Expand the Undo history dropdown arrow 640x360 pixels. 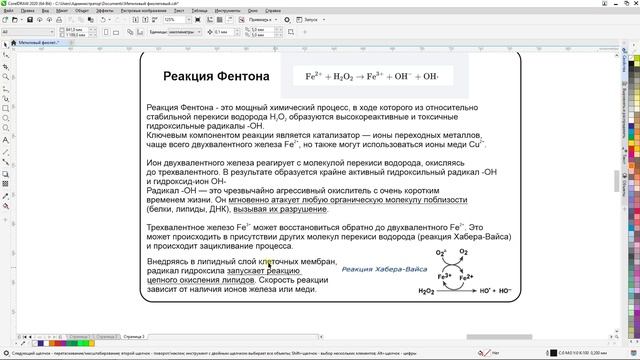110,20
